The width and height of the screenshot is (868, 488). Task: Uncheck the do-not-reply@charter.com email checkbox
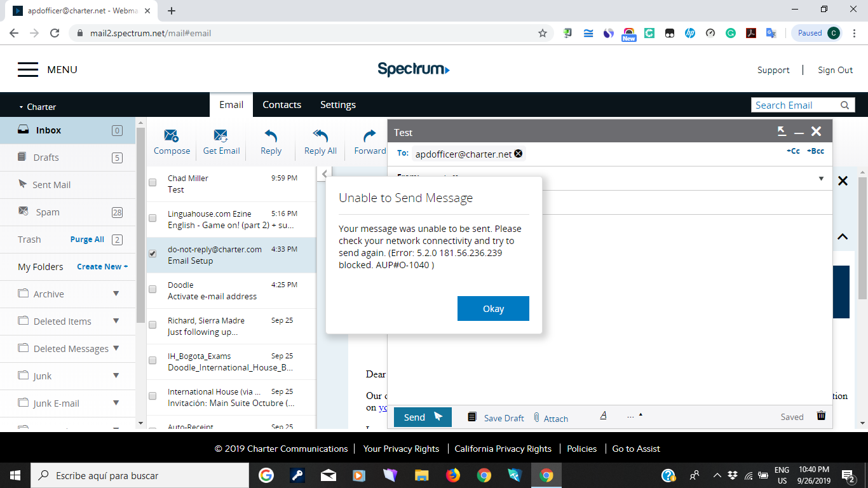153,254
